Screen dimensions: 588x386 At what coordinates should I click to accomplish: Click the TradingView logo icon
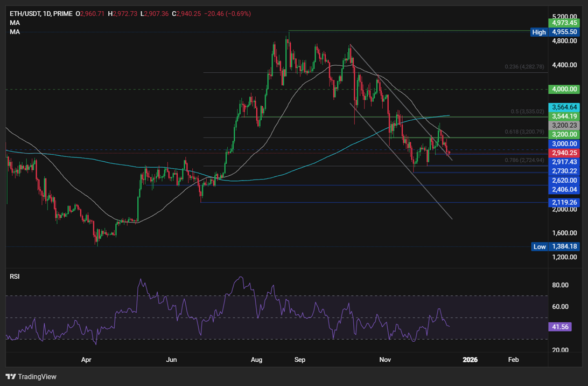(11, 376)
